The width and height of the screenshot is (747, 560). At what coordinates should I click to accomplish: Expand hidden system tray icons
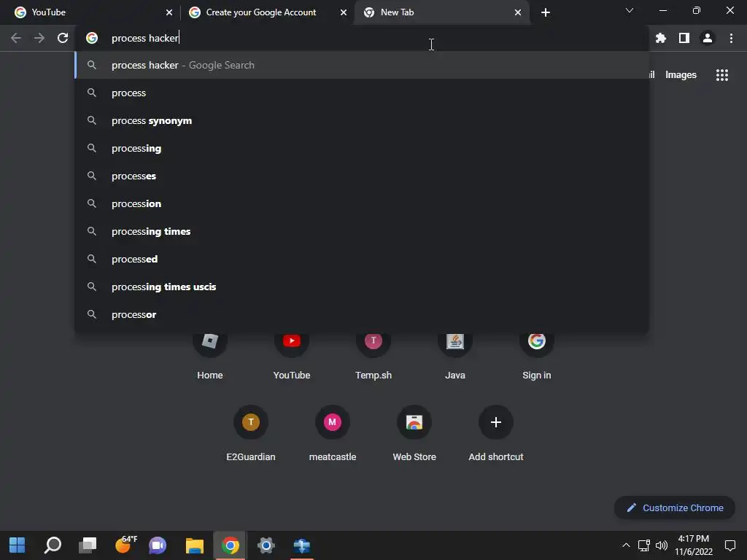click(x=626, y=545)
